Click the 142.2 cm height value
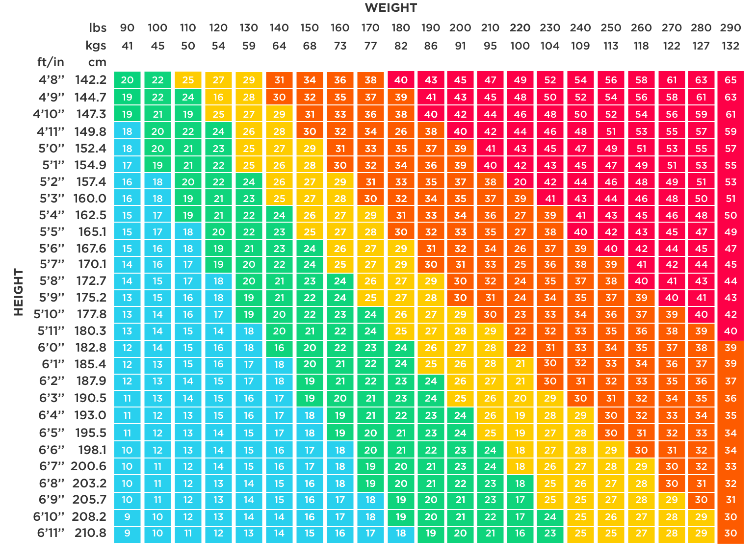This screenshot has height=560, width=755. 91,80
